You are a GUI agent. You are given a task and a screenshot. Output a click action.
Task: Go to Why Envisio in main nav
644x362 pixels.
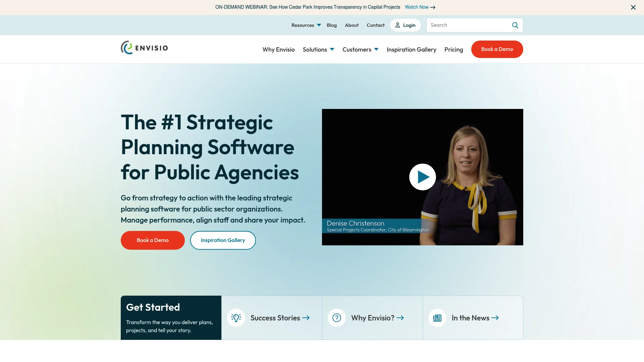click(x=279, y=50)
